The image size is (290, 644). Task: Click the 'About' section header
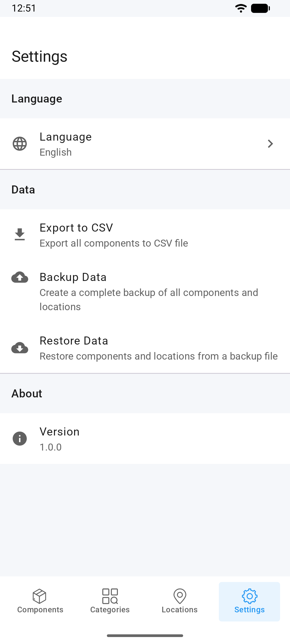pos(27,394)
